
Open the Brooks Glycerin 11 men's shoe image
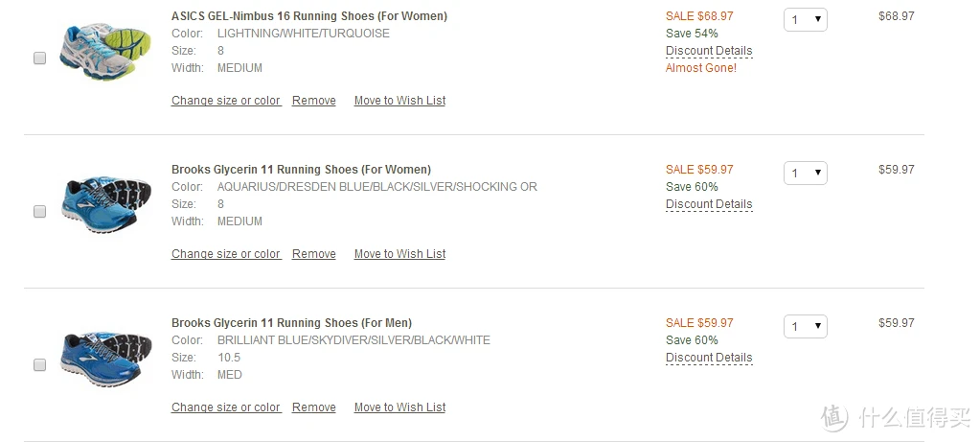[105, 359]
